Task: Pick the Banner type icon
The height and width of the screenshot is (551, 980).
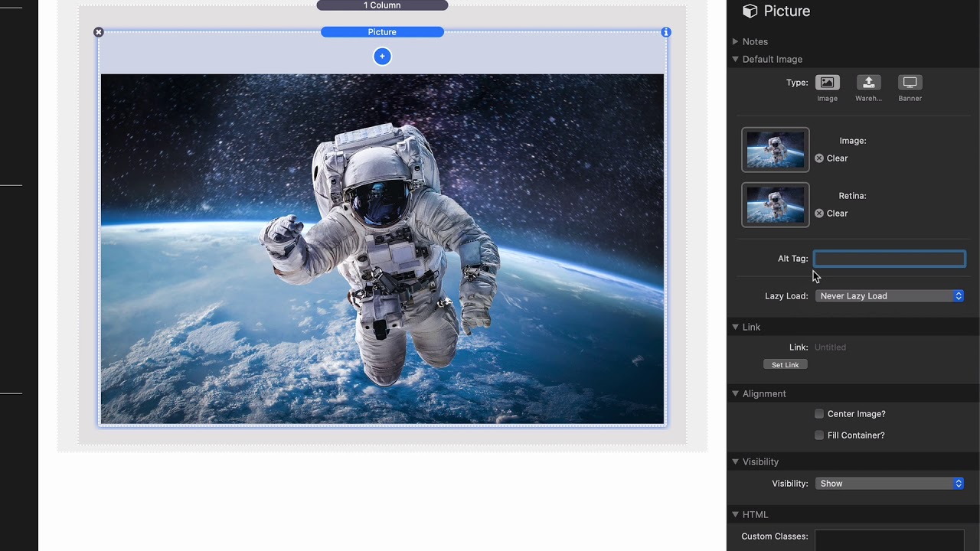Action: [910, 83]
